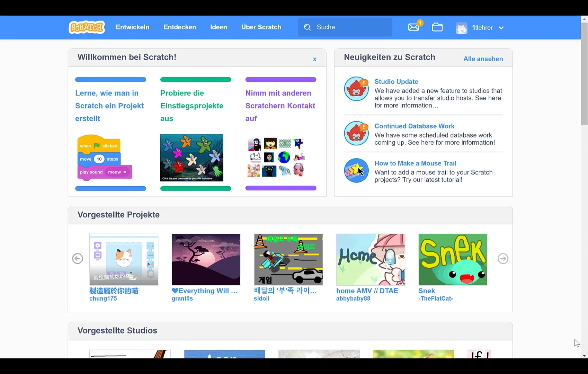Dismiss the Willkommen bei Scratch panel
The width and height of the screenshot is (588, 374).
314,59
